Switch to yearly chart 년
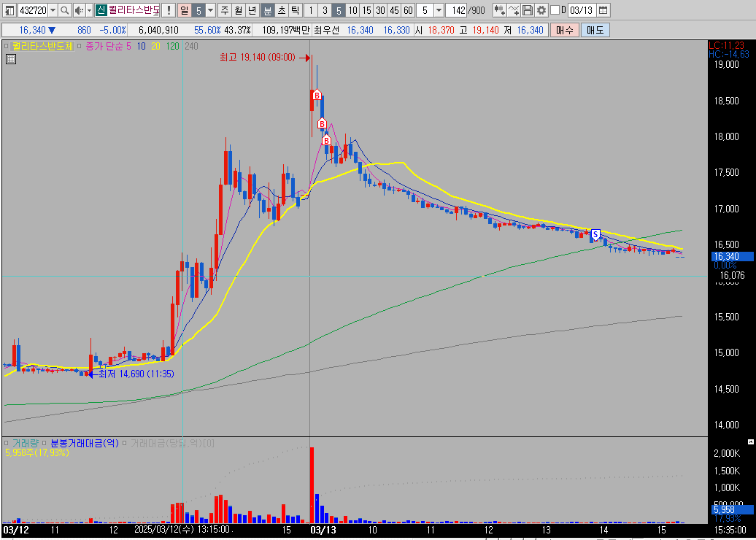This screenshot has height=540, width=756. (252, 9)
